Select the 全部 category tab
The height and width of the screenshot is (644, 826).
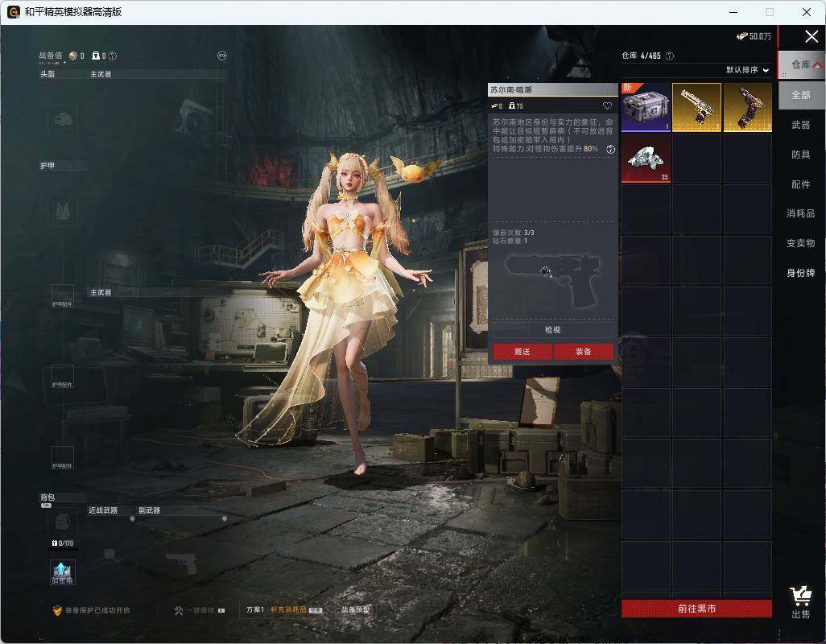tap(801, 95)
